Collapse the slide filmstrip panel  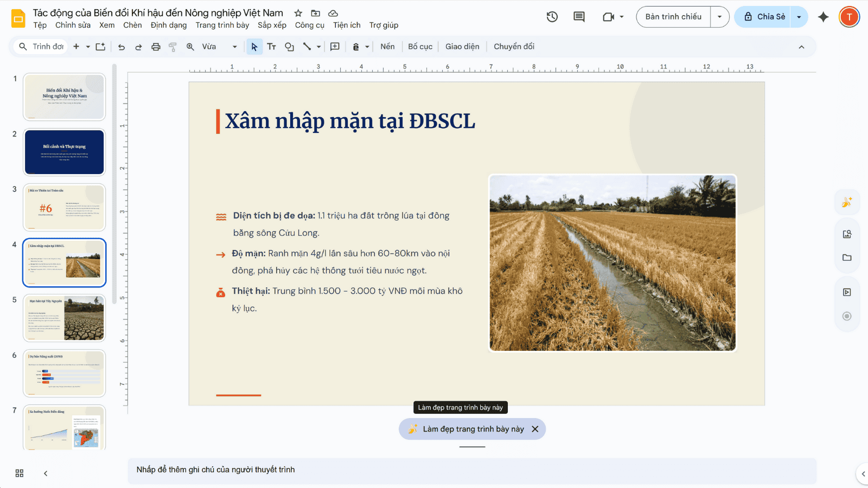coord(46,473)
